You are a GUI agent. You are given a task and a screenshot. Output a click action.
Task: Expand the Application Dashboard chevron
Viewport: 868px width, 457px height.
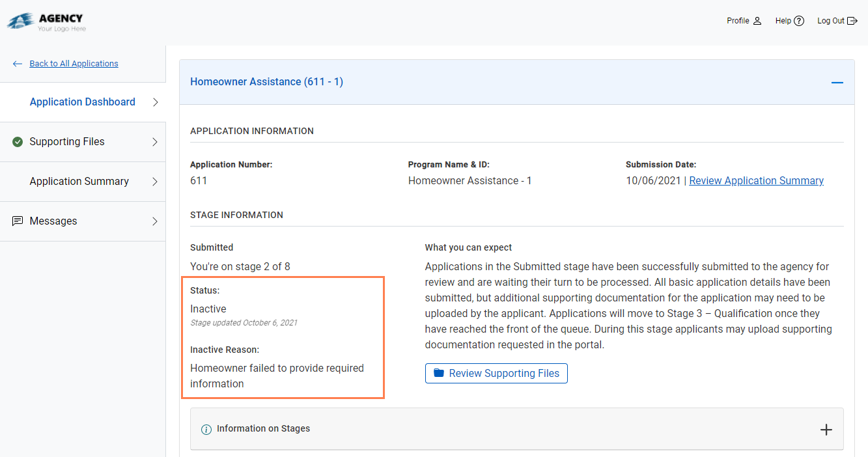click(x=155, y=102)
